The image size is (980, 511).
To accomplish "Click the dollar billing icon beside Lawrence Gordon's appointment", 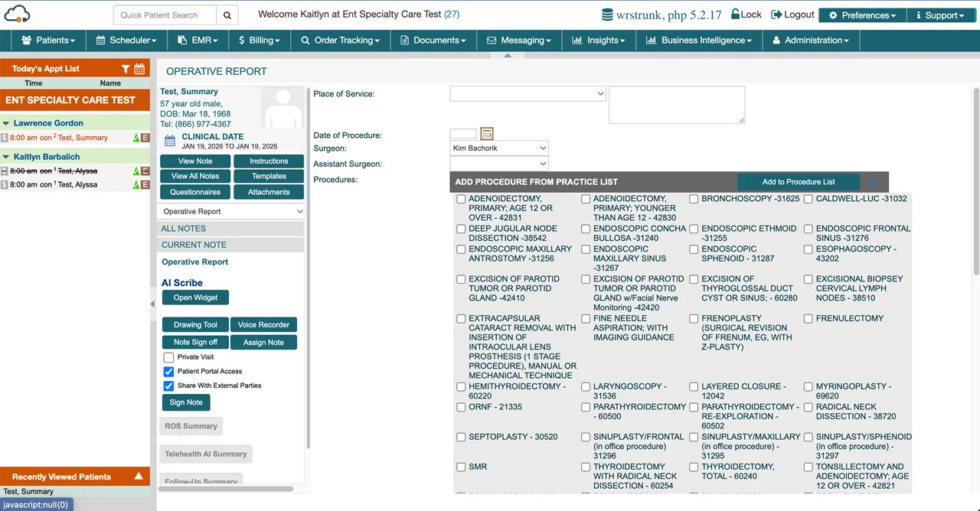I will [x=5, y=138].
